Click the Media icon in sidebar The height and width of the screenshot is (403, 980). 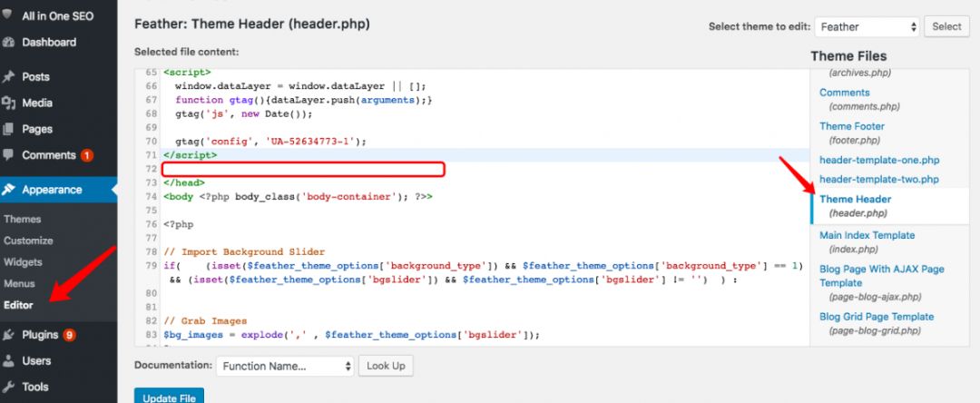click(8, 103)
